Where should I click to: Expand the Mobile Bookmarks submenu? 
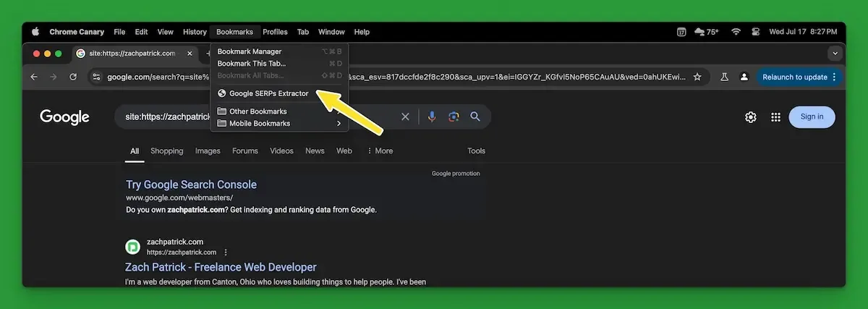tap(278, 124)
